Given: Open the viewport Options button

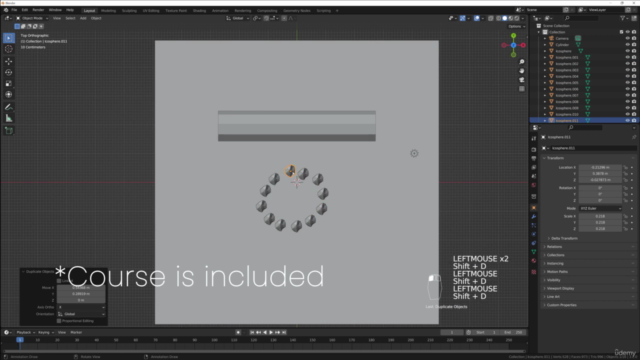Looking at the screenshot, I should click(516, 26).
